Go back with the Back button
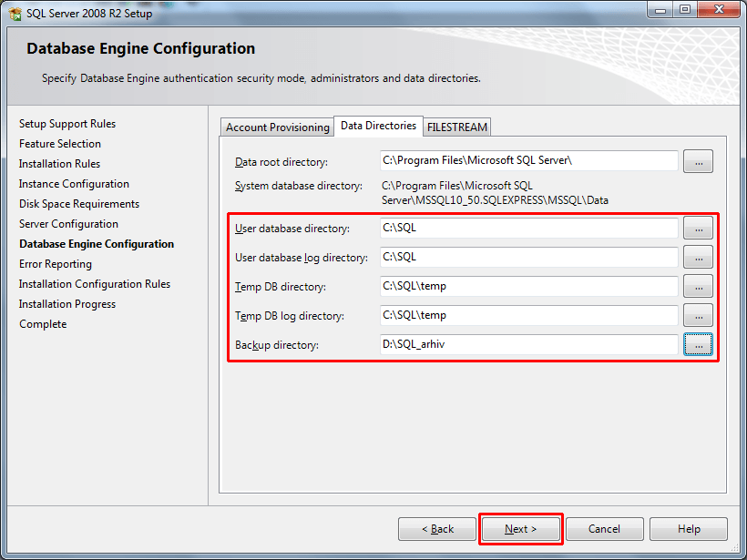 (x=437, y=529)
